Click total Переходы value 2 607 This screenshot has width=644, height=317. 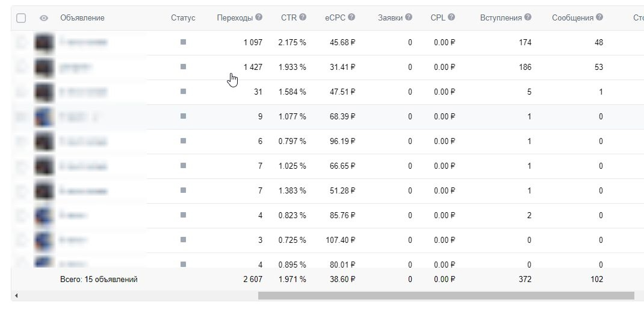253,280
